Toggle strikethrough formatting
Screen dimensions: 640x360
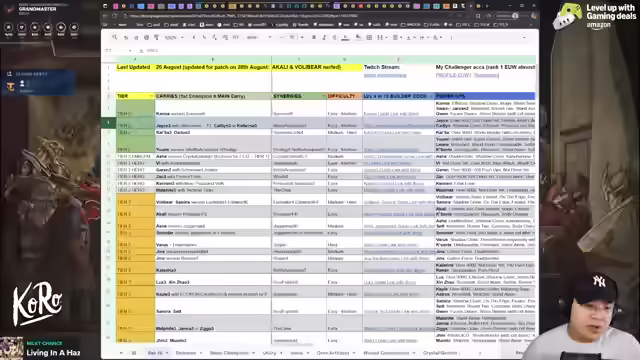[x=334, y=37]
